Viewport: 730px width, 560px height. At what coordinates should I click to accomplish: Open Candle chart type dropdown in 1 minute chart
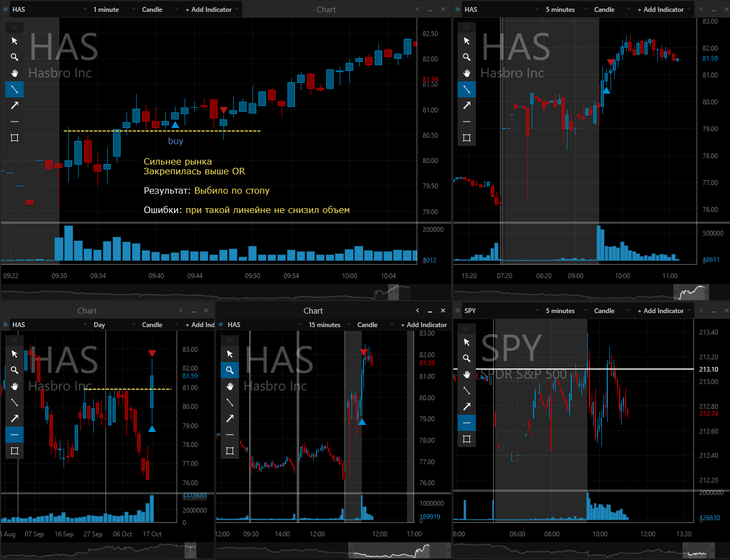pos(160,10)
